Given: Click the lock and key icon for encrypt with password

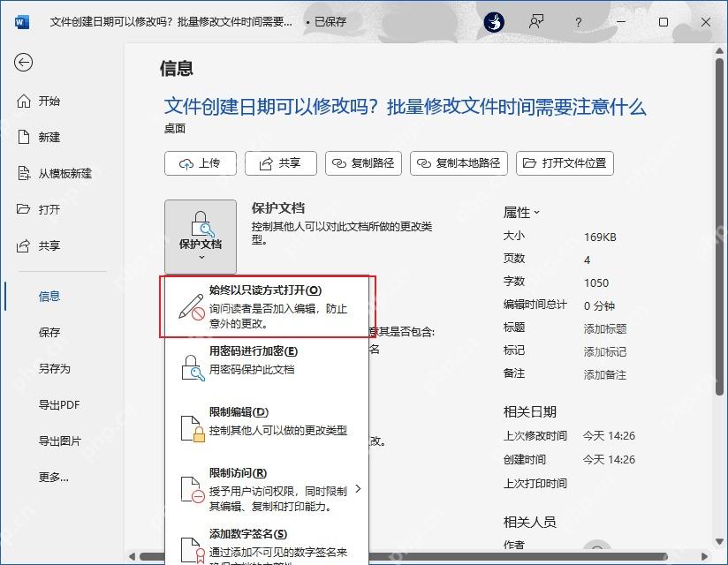Looking at the screenshot, I should coord(193,368).
